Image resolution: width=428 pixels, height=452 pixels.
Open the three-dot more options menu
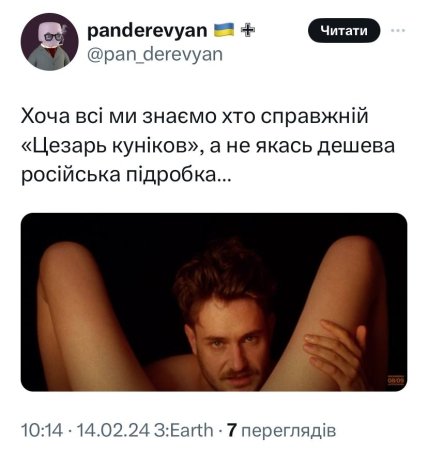click(398, 31)
